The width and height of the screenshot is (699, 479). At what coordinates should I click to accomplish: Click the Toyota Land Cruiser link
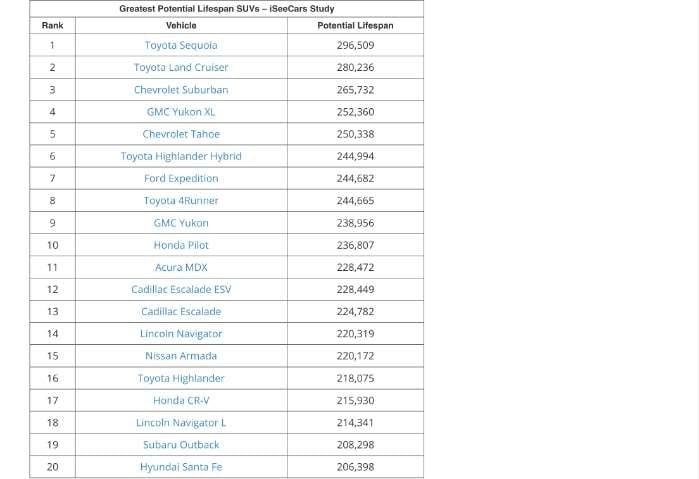(181, 67)
